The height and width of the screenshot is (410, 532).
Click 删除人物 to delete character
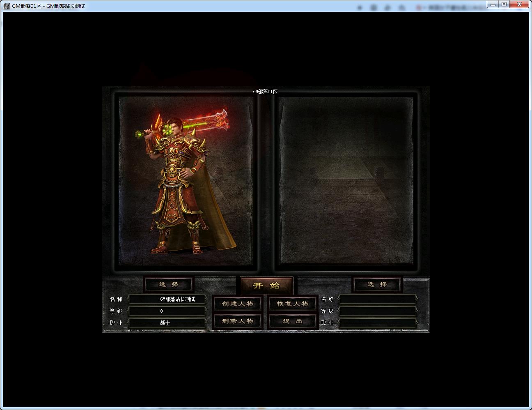(238, 321)
